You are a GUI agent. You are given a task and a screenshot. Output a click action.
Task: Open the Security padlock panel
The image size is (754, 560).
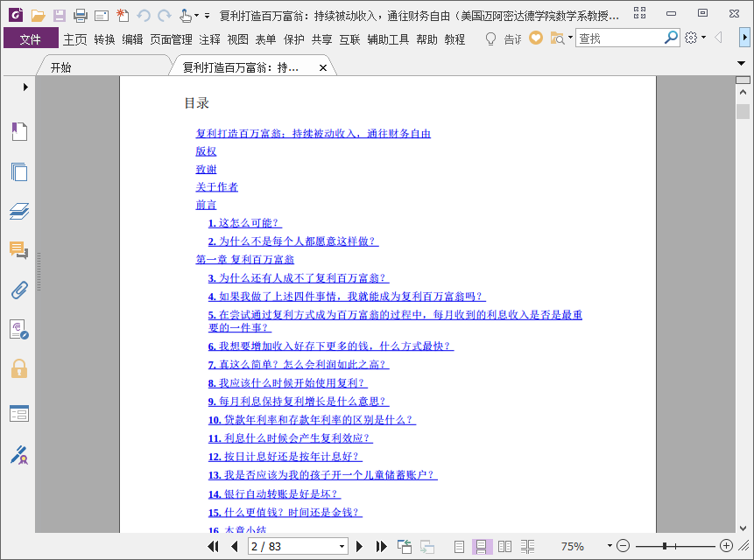[19, 369]
